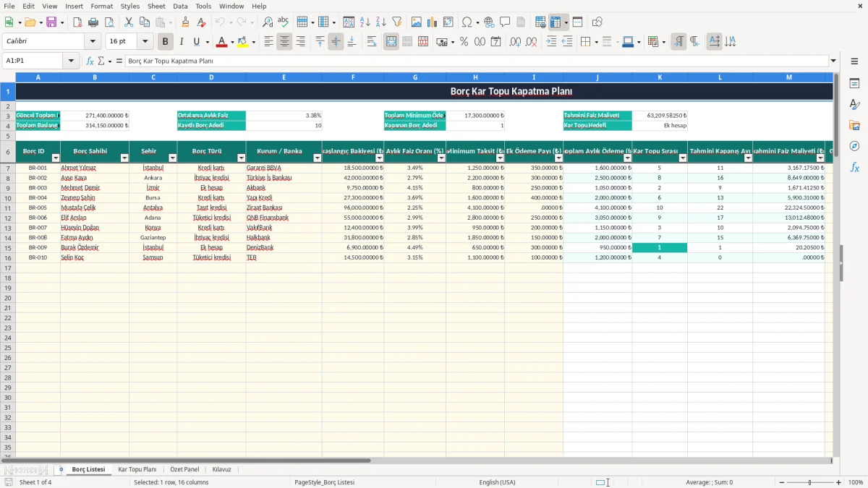Add a decimal place

click(x=516, y=42)
